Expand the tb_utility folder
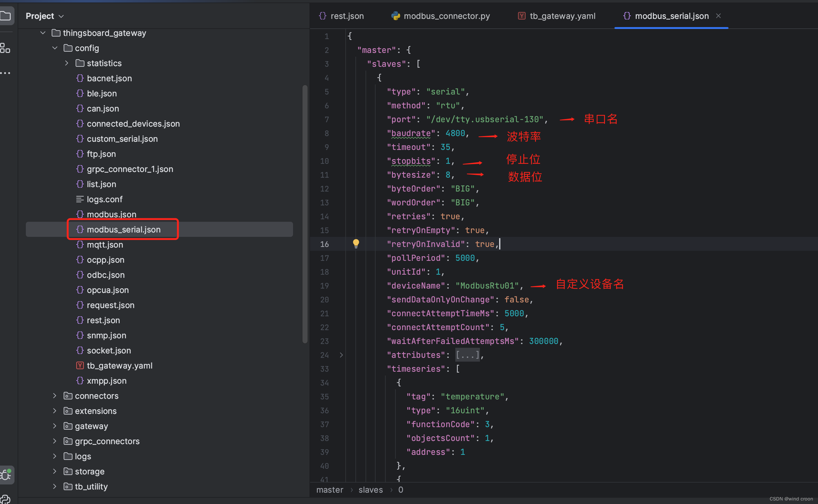 (x=55, y=486)
